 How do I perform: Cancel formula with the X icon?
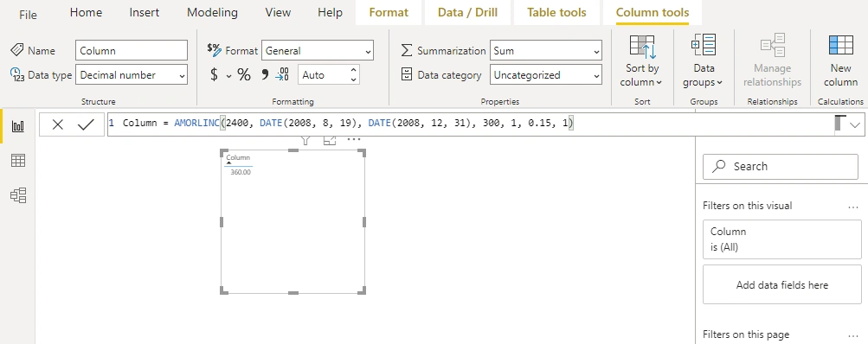58,125
